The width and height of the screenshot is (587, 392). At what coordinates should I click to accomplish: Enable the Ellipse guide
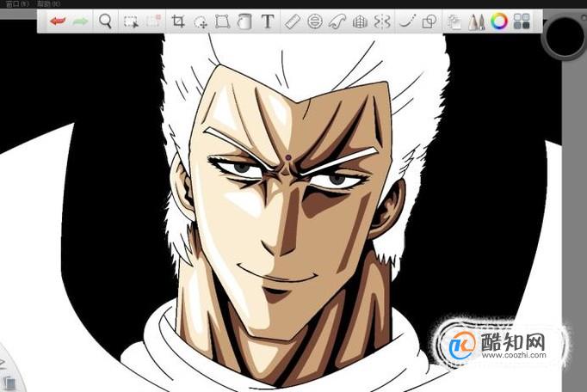coord(315,21)
